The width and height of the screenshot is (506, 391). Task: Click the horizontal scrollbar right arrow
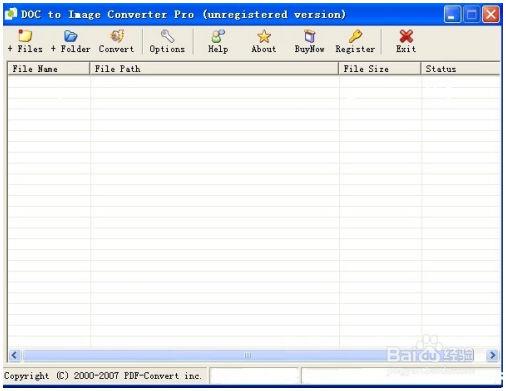click(492, 355)
